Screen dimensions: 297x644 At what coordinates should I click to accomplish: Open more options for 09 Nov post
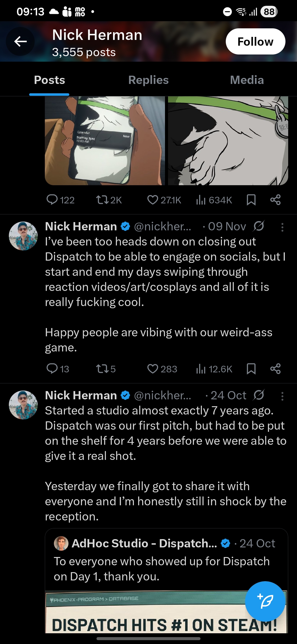point(282,227)
